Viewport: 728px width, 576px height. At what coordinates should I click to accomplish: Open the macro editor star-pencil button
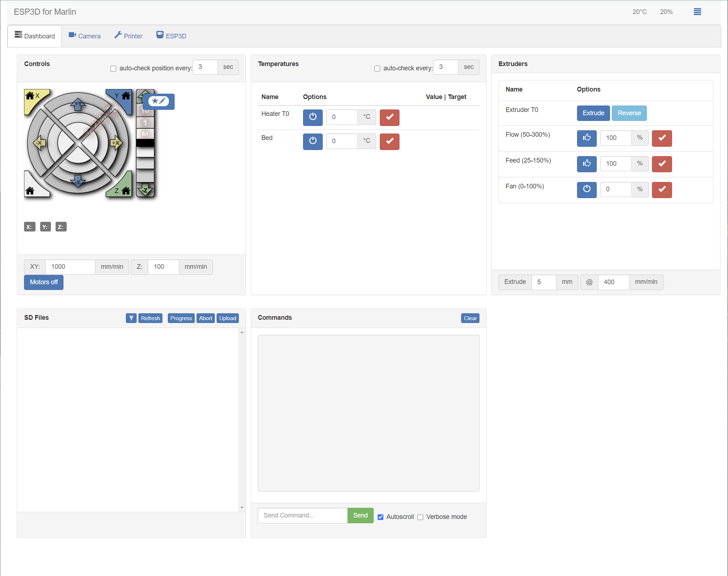pos(159,102)
